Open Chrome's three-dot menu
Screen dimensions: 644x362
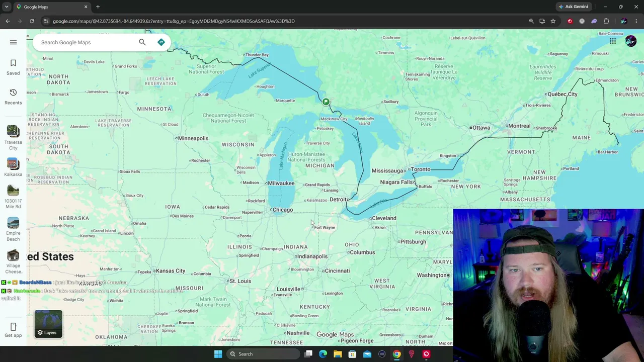(x=636, y=21)
